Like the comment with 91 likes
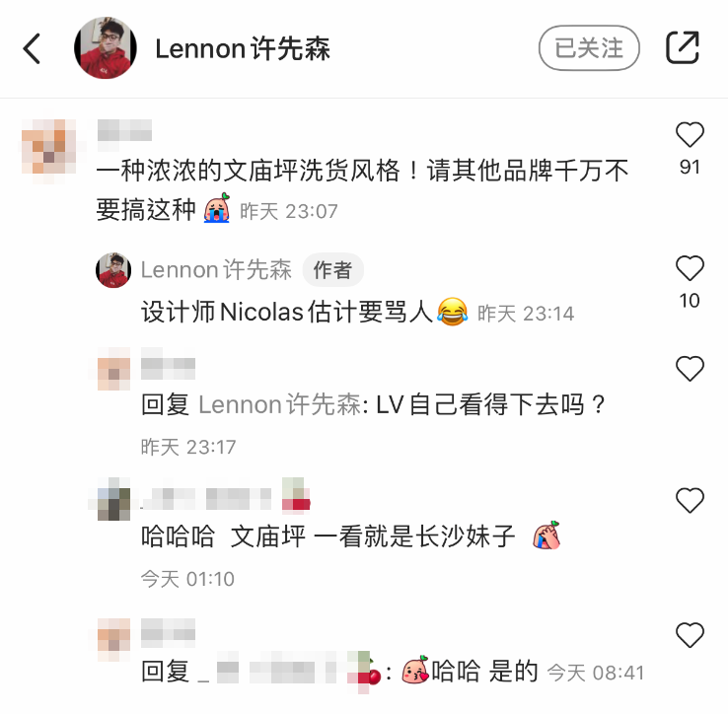The width and height of the screenshot is (728, 714). point(690,135)
